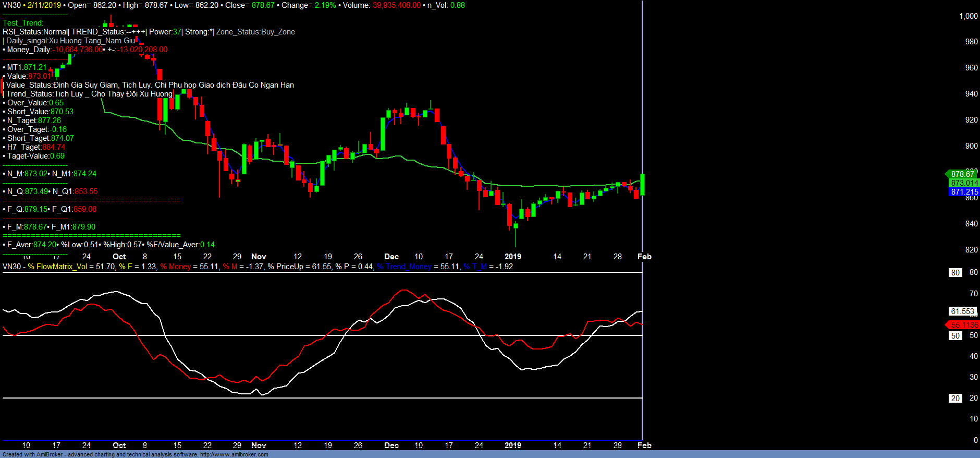Click the last green candle at Feb
Image resolution: width=980 pixels, height=458 pixels.
pyautogui.click(x=643, y=185)
